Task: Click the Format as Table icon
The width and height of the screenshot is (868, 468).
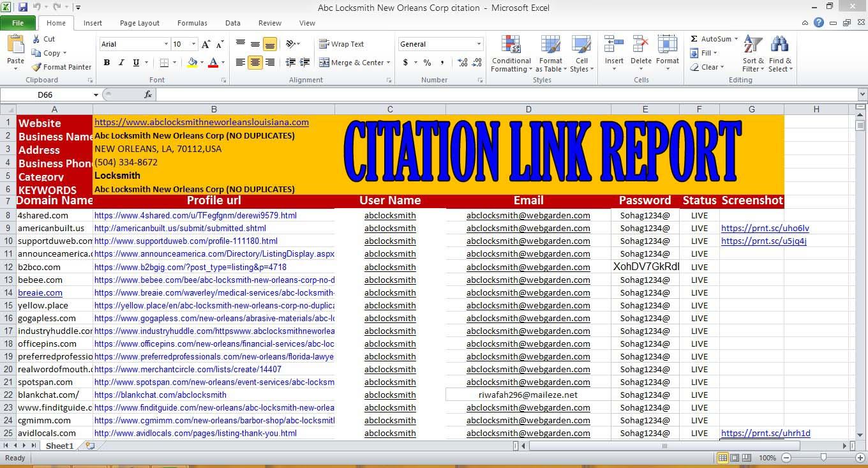Action: (x=550, y=54)
